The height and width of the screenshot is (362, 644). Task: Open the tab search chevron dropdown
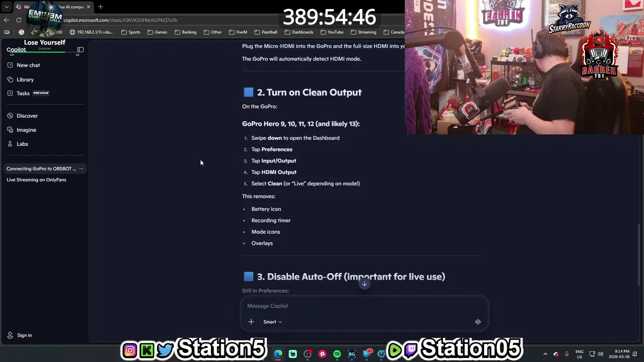tap(6, 7)
